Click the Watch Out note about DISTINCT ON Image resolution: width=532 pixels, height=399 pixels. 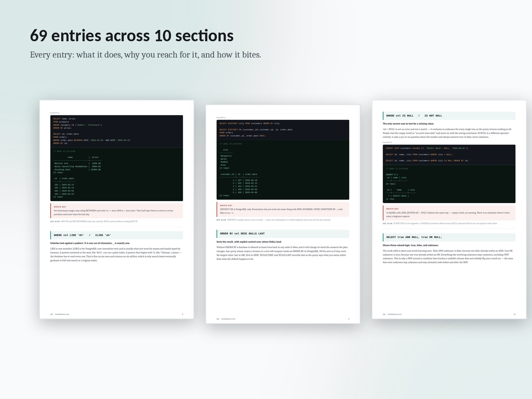283,209
